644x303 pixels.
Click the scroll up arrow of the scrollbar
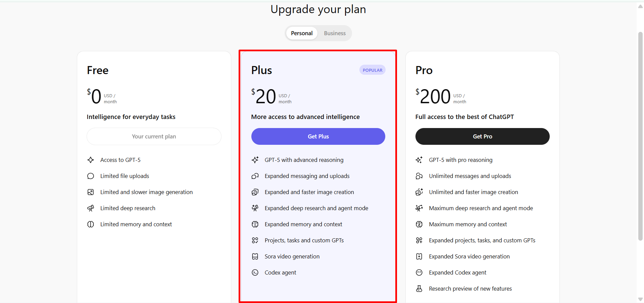tap(640, 6)
